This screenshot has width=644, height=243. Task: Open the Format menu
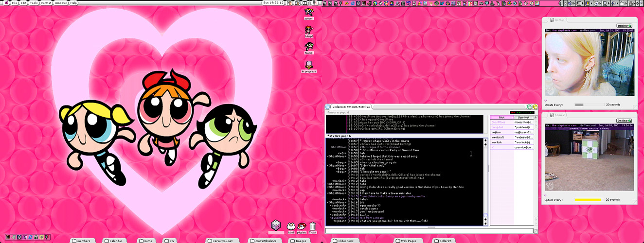[x=46, y=3]
